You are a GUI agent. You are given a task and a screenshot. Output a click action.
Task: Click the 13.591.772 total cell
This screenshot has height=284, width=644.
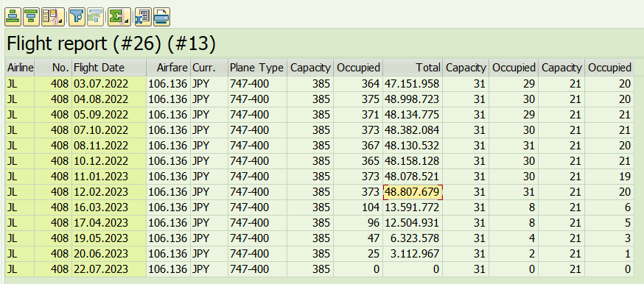413,207
